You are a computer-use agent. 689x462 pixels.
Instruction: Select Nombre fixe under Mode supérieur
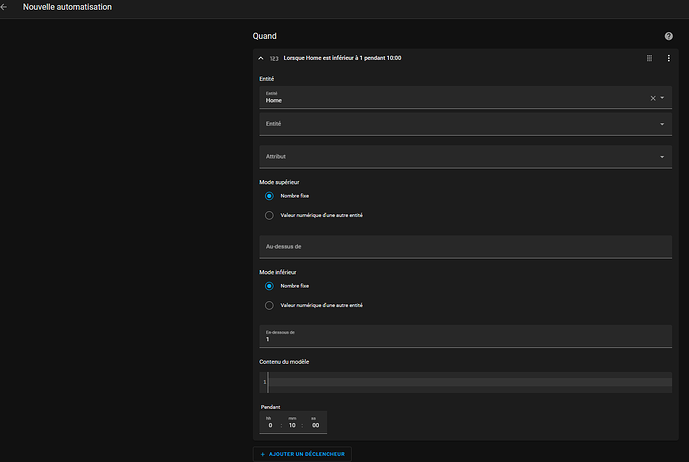click(x=269, y=196)
